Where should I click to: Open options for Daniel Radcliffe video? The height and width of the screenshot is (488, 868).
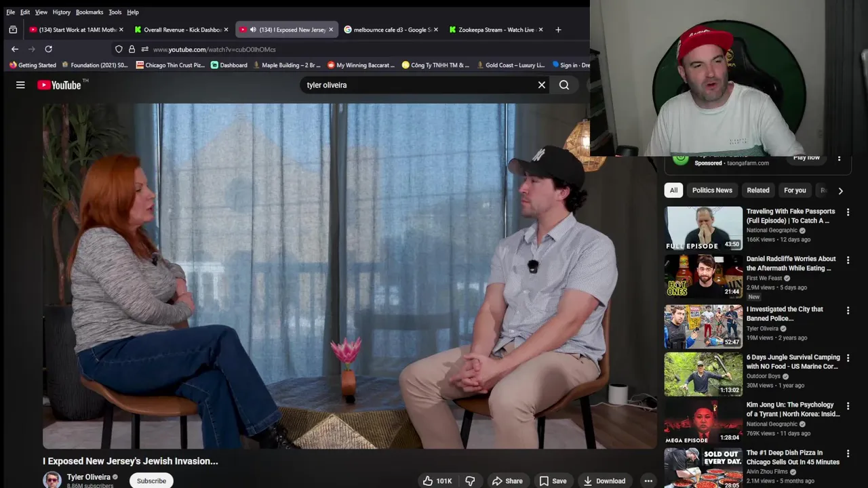pyautogui.click(x=848, y=260)
